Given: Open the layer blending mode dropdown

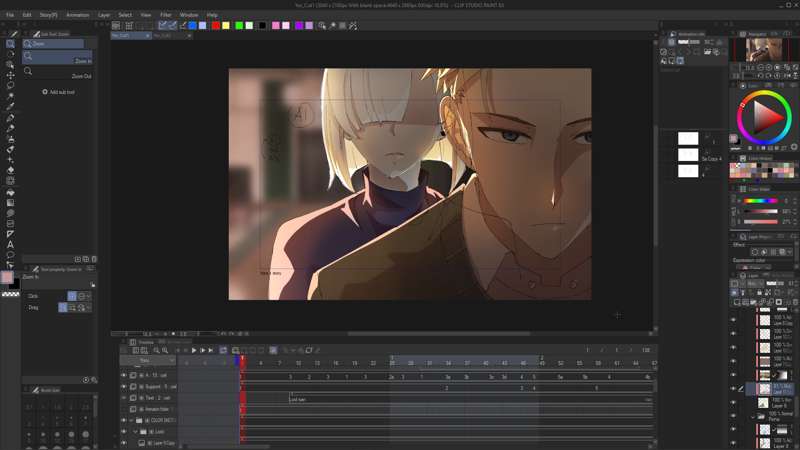Looking at the screenshot, I should tap(754, 283).
